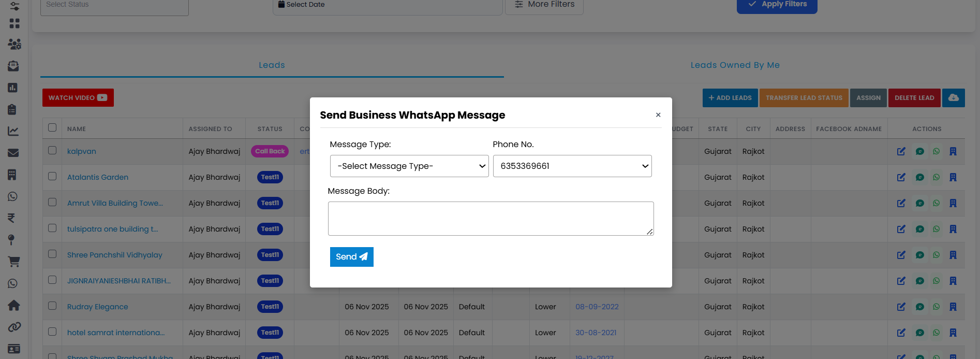Edit the JIGNRAIYANIESHBHAI lead
The height and width of the screenshot is (359, 980).
tap(901, 281)
